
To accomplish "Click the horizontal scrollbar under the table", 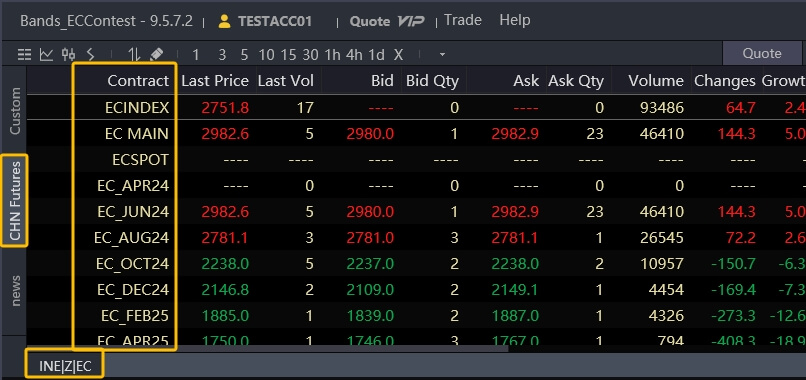I will pyautogui.click(x=267, y=349).
